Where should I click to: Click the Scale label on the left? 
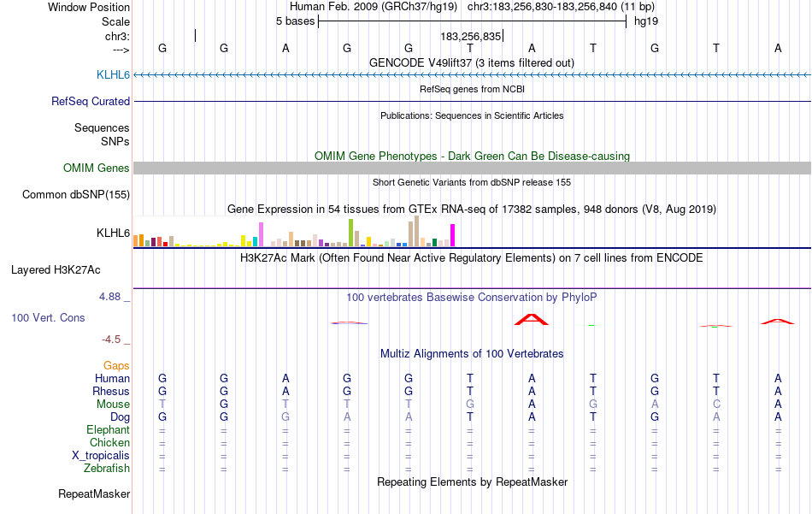point(115,21)
